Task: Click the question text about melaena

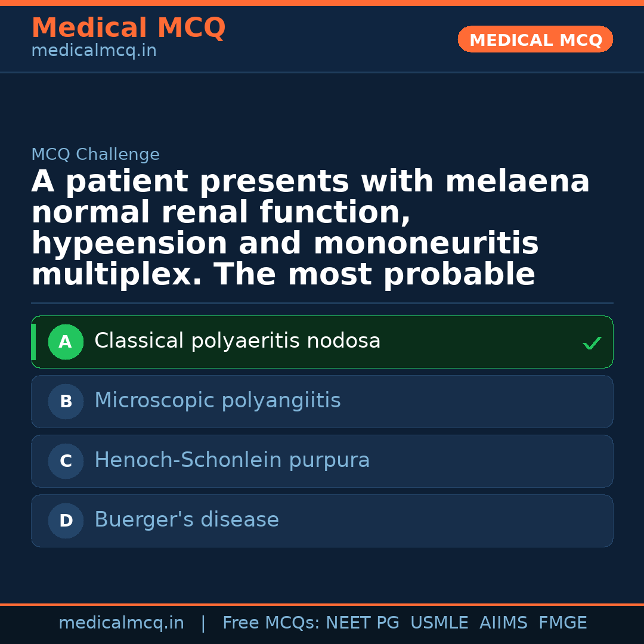Action: [310, 228]
